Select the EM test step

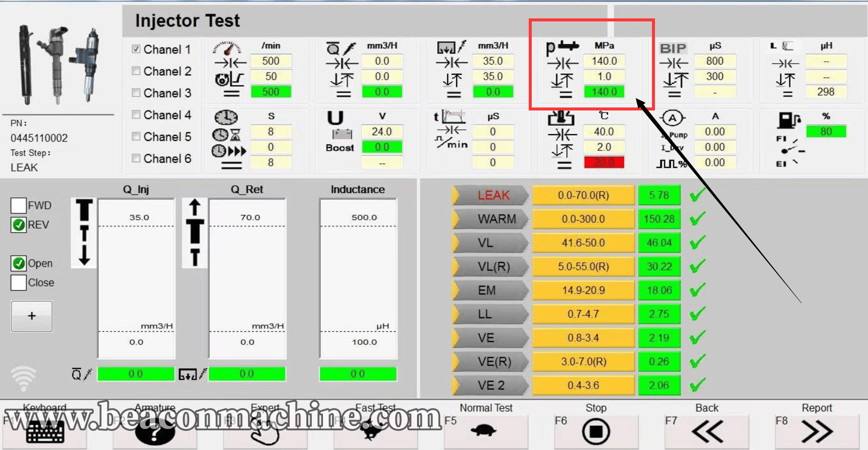490,290
